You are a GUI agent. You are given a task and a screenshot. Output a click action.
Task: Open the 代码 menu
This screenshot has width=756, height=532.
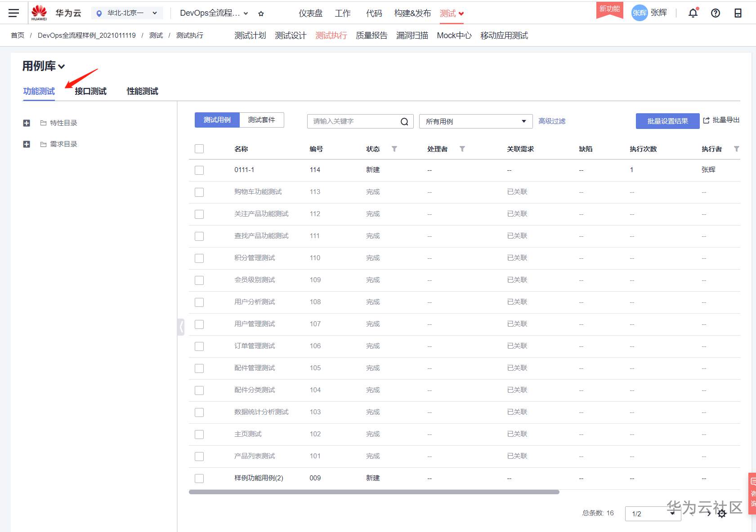tap(374, 13)
